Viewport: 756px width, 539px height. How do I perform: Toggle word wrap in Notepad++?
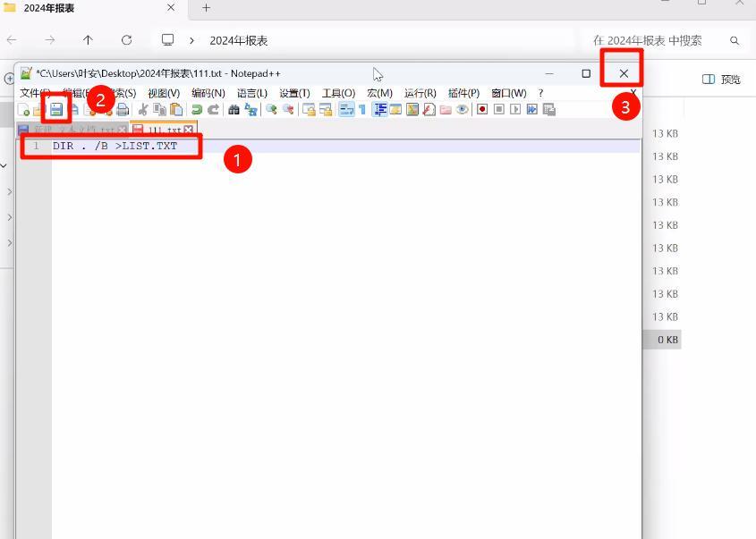346,110
